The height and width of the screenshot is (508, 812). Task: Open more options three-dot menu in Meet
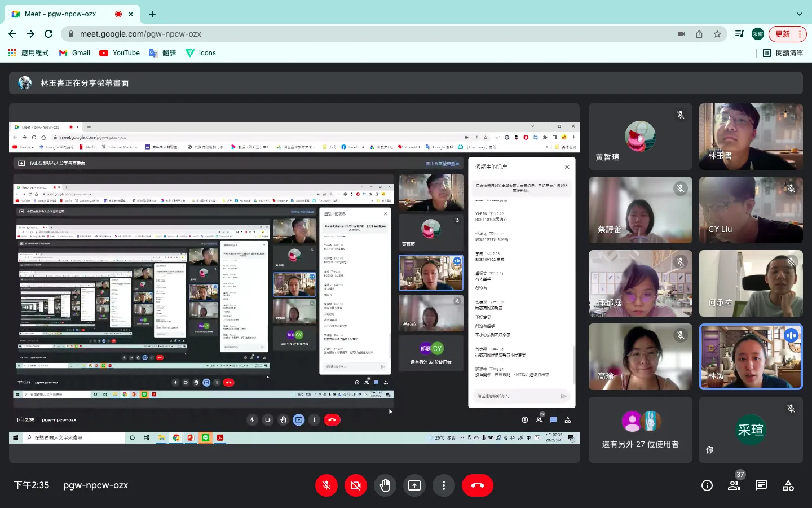[x=444, y=485]
